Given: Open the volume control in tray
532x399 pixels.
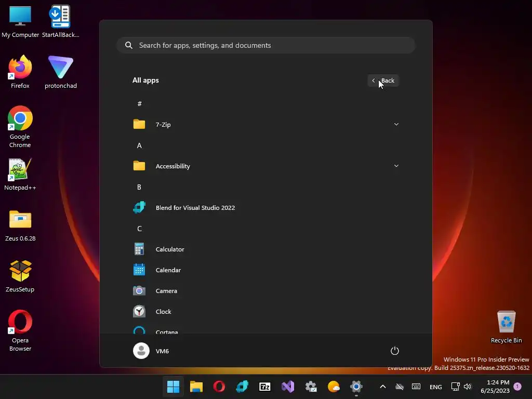Looking at the screenshot, I should point(468,387).
